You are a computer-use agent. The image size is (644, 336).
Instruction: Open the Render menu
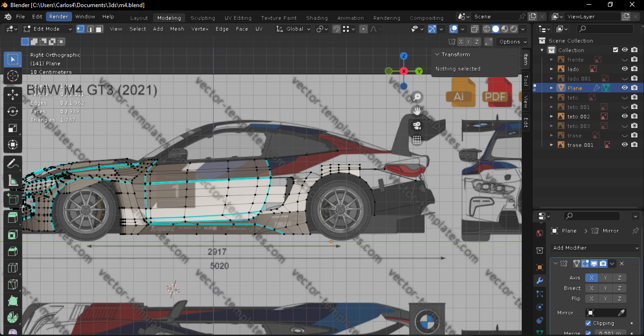pyautogui.click(x=59, y=17)
